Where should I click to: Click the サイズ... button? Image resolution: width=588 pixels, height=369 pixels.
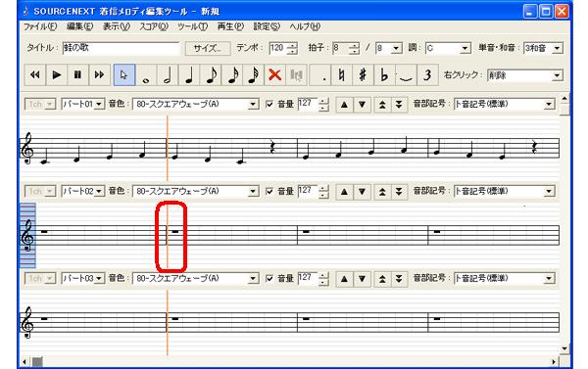(208, 48)
